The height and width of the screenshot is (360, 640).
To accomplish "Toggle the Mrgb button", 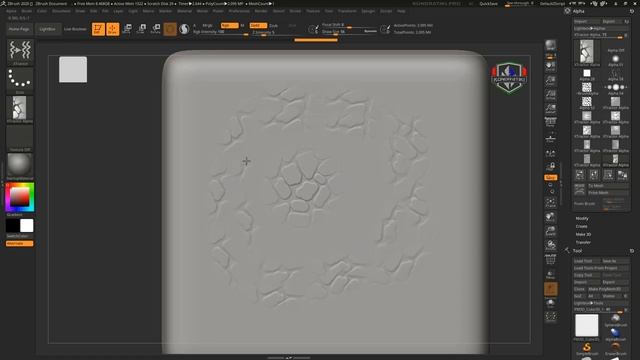I will [208, 25].
